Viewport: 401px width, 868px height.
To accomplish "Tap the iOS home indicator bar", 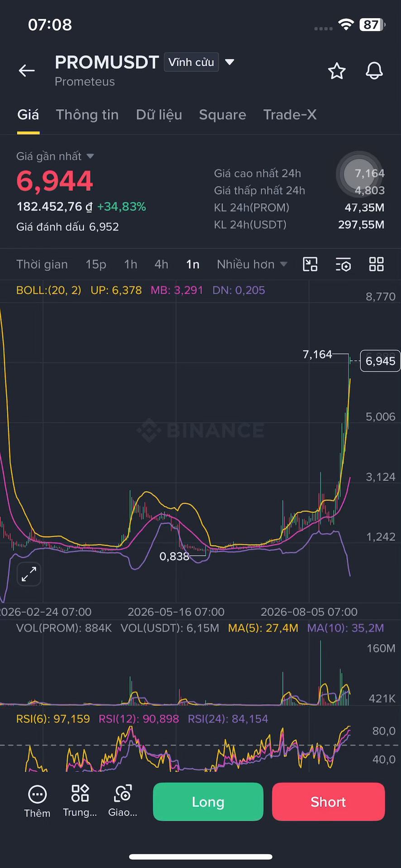I will (x=200, y=857).
